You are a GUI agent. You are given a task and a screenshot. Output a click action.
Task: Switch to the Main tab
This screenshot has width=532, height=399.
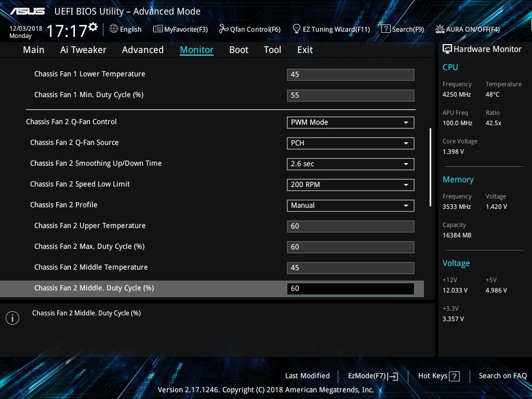34,50
